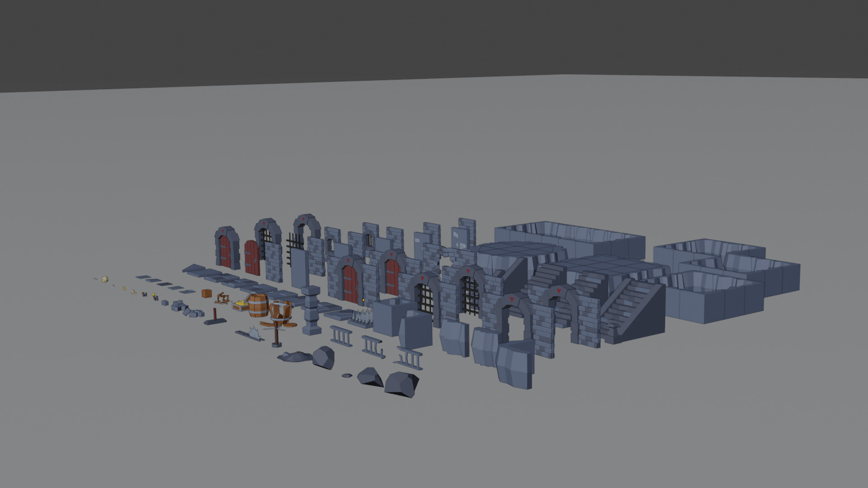Select the small intact wooden crate
This screenshot has width=868, height=488.
point(207,294)
